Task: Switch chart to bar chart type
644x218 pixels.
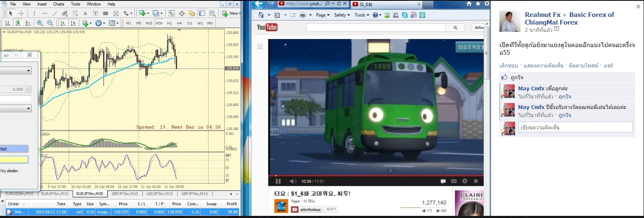Action: coord(8,23)
